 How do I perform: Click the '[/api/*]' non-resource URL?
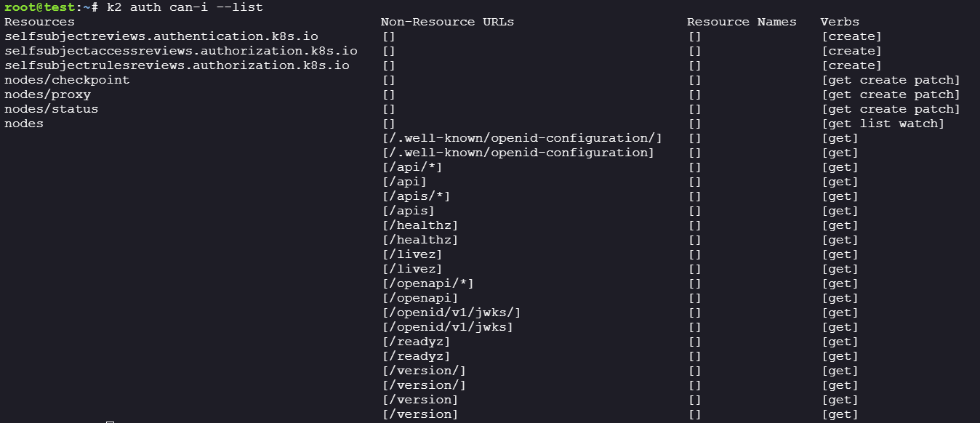click(411, 167)
